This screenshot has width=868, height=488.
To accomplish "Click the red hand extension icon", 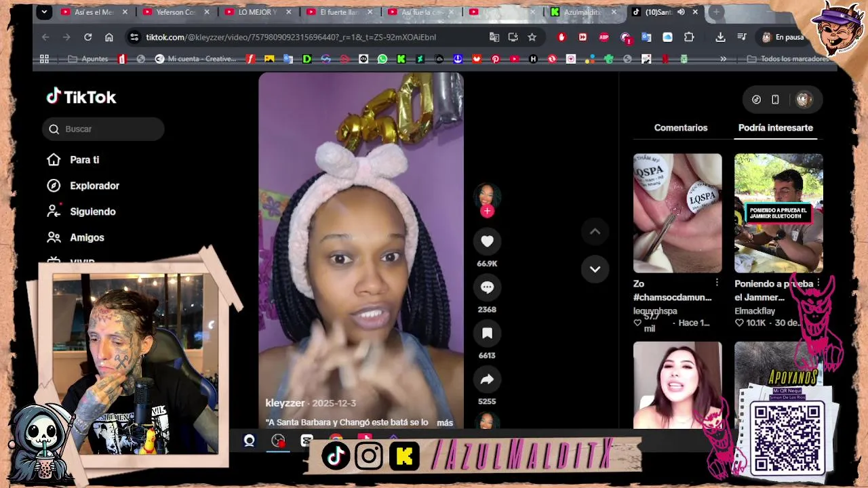I will click(x=561, y=37).
